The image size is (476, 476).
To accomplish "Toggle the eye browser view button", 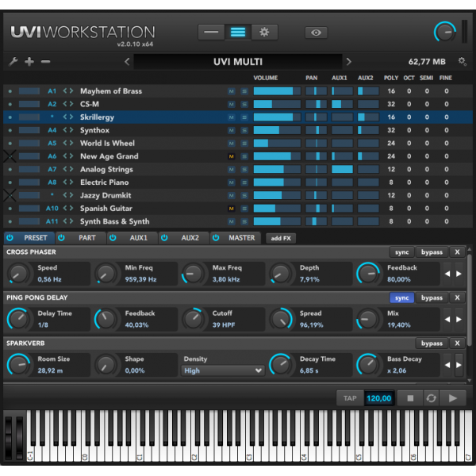I will tap(316, 33).
